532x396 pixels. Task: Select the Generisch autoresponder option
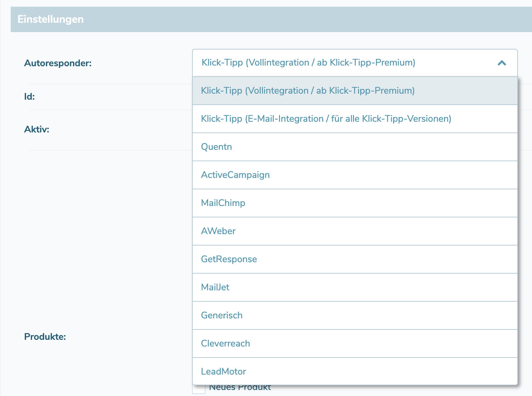click(x=221, y=315)
